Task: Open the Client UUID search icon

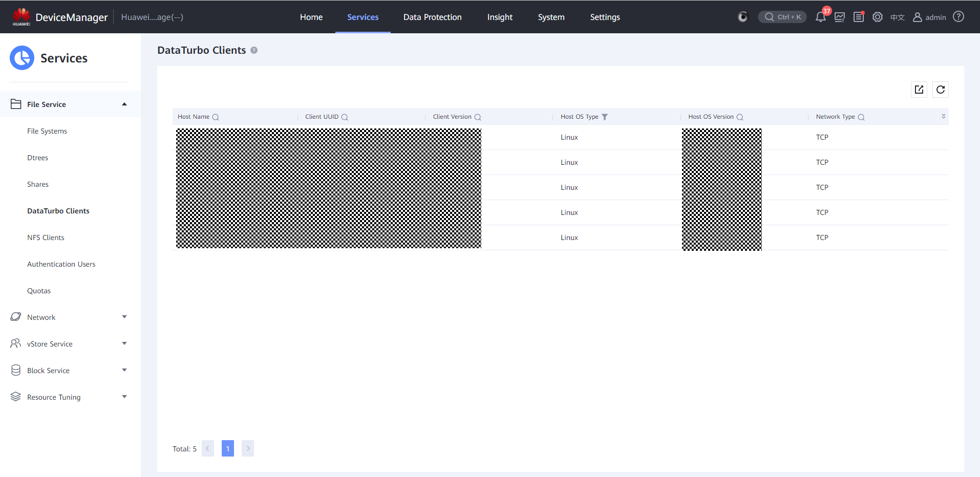Action: pos(345,117)
